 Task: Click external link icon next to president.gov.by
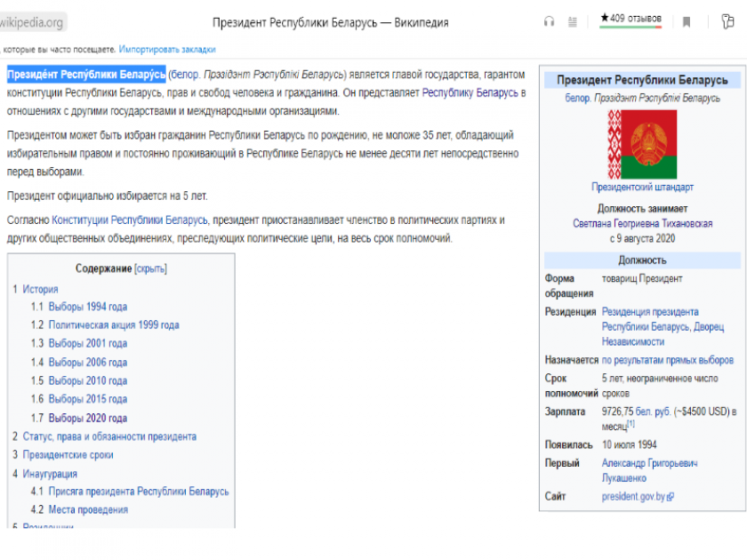(x=670, y=497)
